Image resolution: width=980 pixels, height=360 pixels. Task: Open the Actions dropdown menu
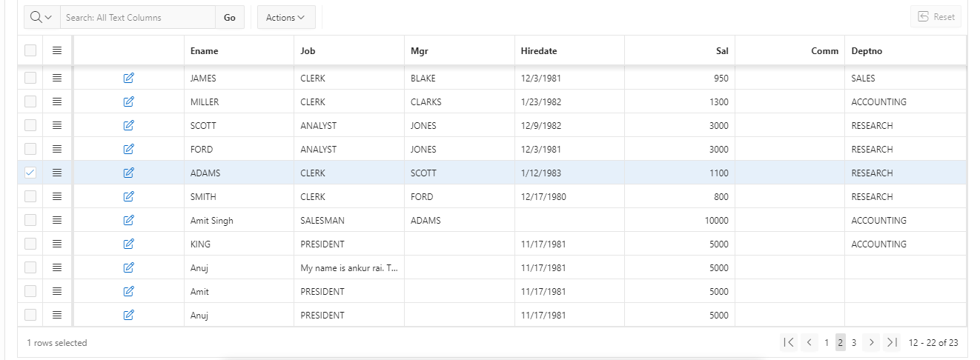(x=285, y=17)
